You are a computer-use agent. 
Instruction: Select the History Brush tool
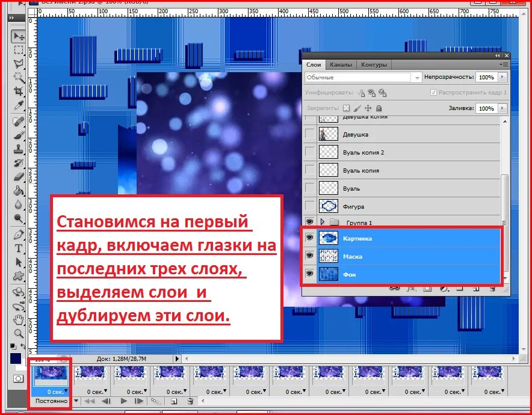pos(18,162)
